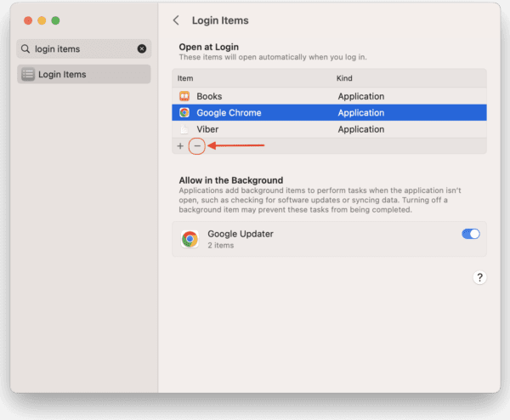
Task: Minimize window with yellow button
Action: tap(42, 20)
